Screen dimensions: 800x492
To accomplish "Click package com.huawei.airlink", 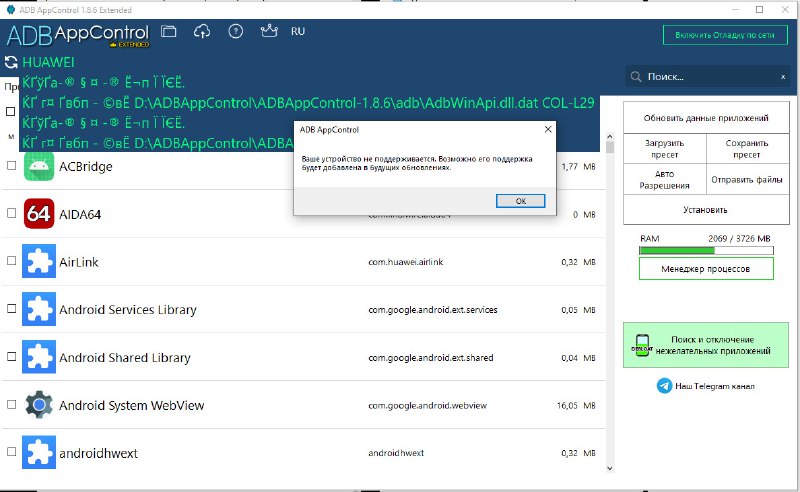I will 406,262.
